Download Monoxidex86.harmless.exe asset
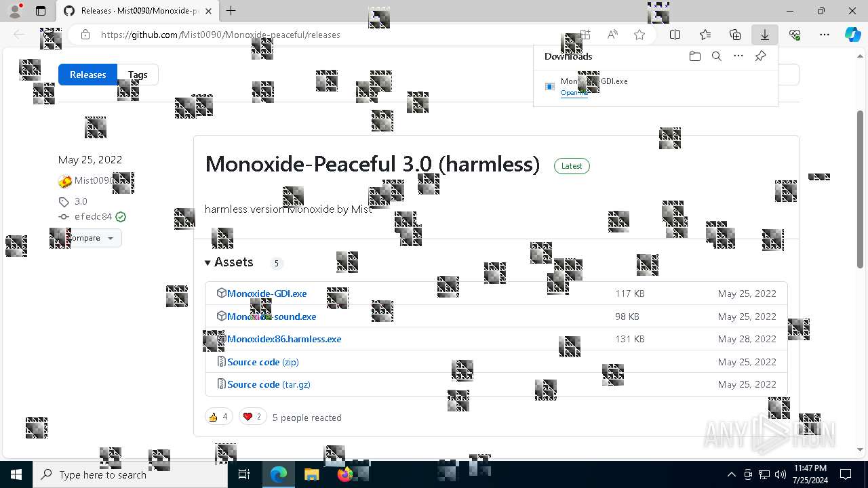Image resolution: width=868 pixels, height=488 pixels. (284, 339)
